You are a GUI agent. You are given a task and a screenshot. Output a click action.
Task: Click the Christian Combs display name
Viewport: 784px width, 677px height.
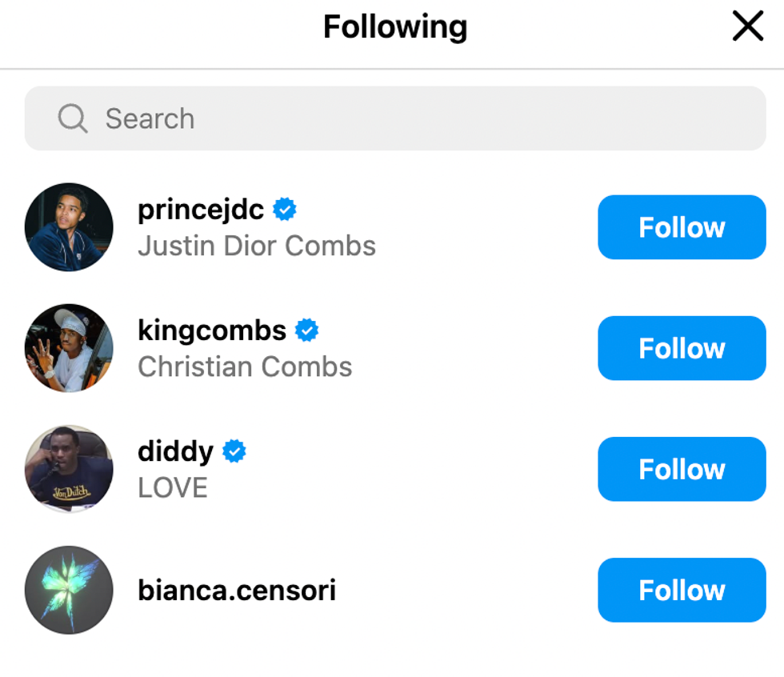point(245,367)
